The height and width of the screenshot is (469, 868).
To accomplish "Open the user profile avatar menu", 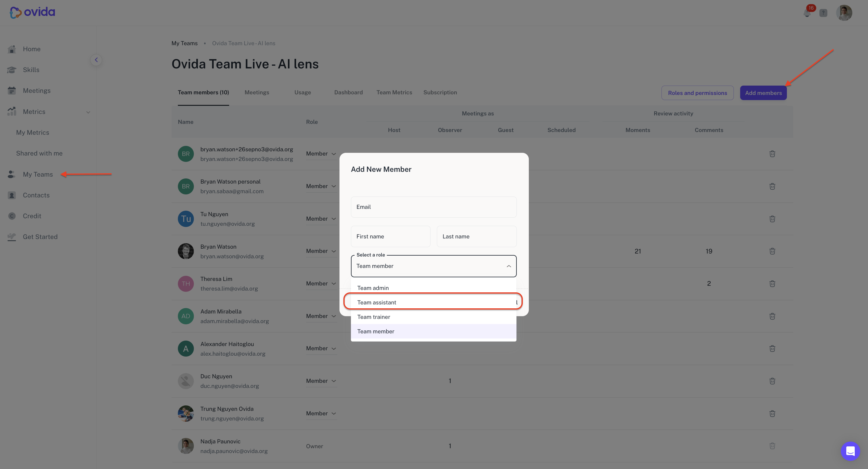I will (x=844, y=13).
